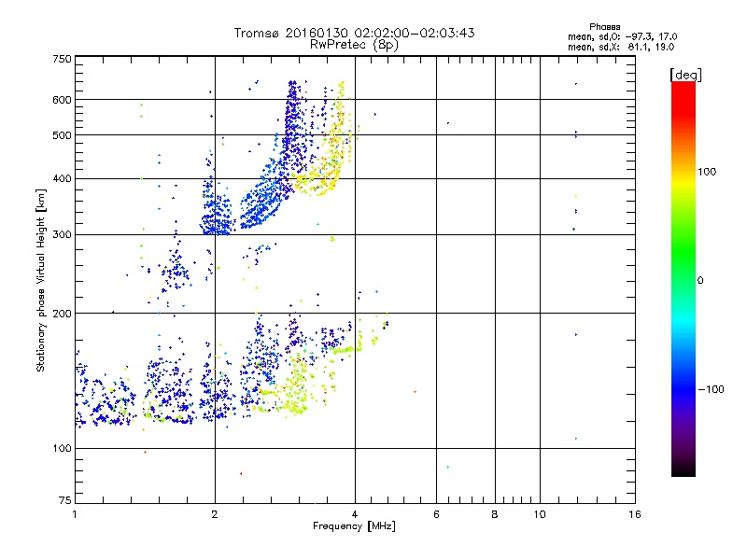Click the x-axis tick label '4'
The image size is (747, 560).
tap(355, 514)
